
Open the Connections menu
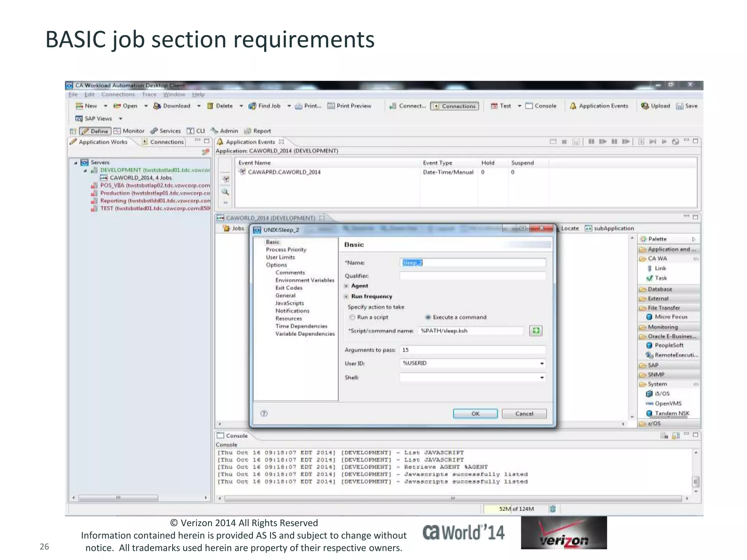tap(118, 94)
